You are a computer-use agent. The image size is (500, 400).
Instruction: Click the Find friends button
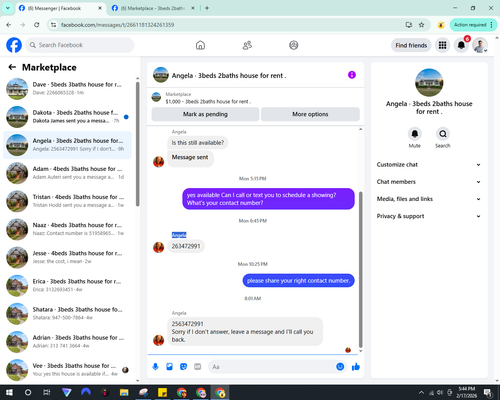pos(411,45)
